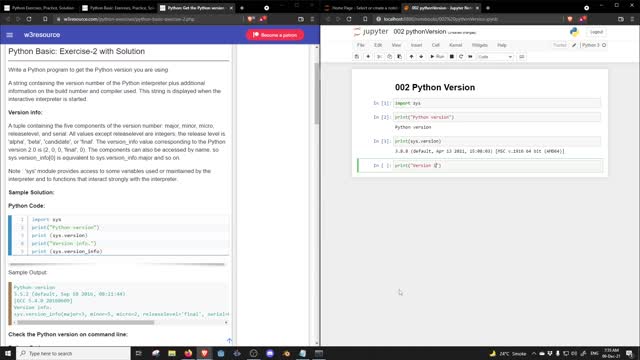This screenshot has width=640, height=360.
Task: Click the w3resource page vertical scrollbar
Action: 317,94
